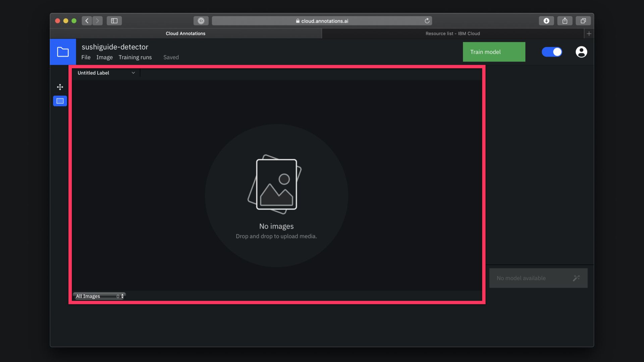Click the Saved status text

coord(171,57)
